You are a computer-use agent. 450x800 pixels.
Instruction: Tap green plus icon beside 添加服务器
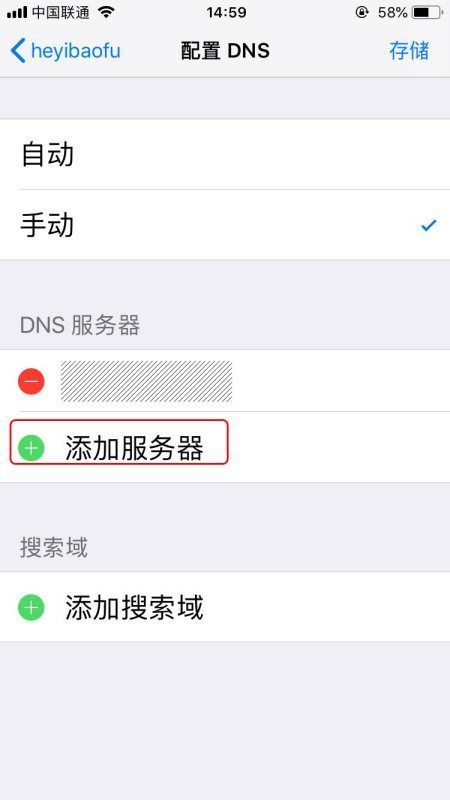tap(31, 448)
